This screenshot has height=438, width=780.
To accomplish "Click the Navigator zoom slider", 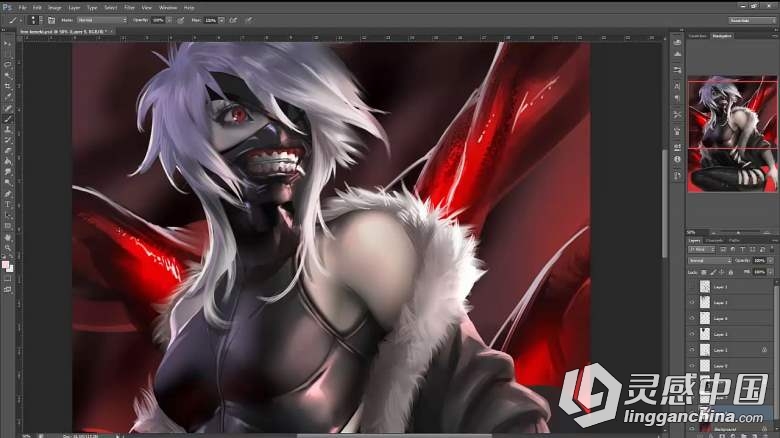I will point(738,233).
